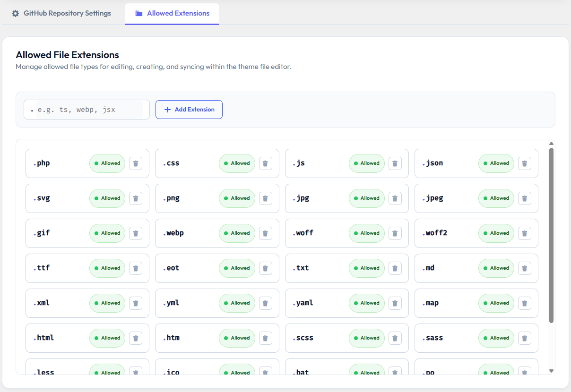The image size is (571, 392).
Task: Click the Add Extension button
Action: coord(189,110)
